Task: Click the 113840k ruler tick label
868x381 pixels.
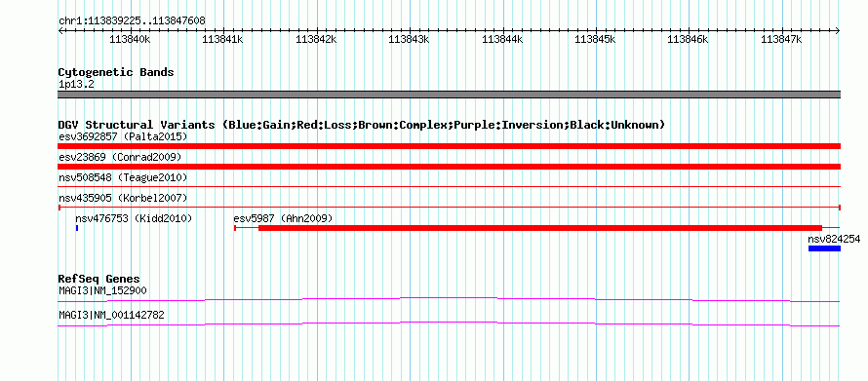Action: (x=130, y=40)
